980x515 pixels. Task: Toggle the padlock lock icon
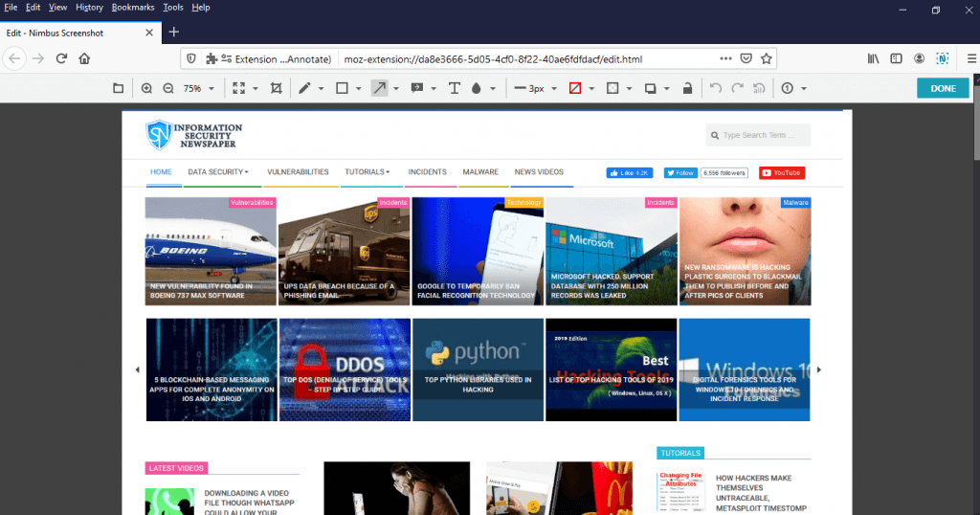click(687, 88)
